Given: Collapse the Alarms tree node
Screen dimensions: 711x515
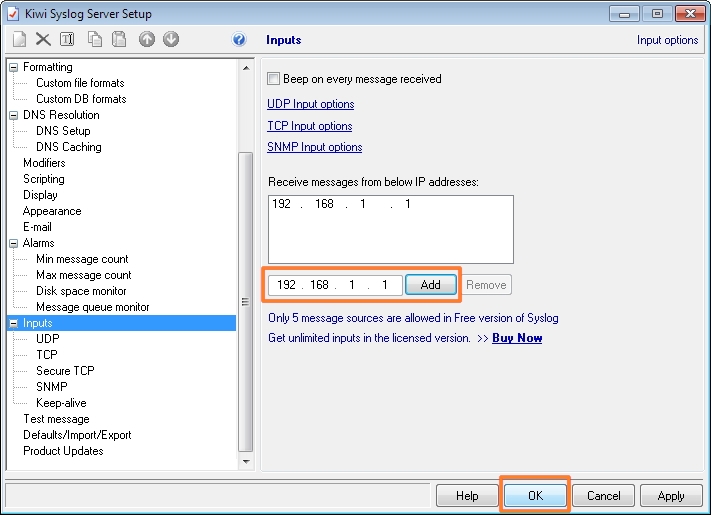Looking at the screenshot, I should tap(14, 243).
